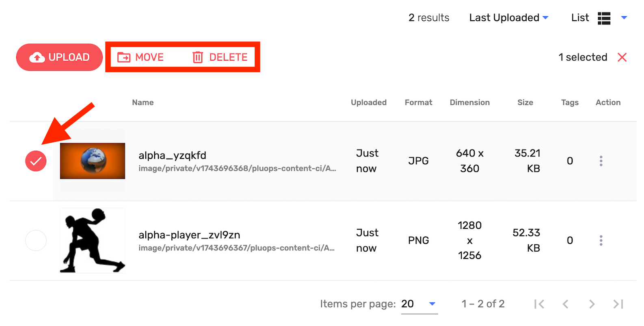The image size is (644, 326).
Task: Open the Last Uploaded sort dropdown
Action: (509, 18)
